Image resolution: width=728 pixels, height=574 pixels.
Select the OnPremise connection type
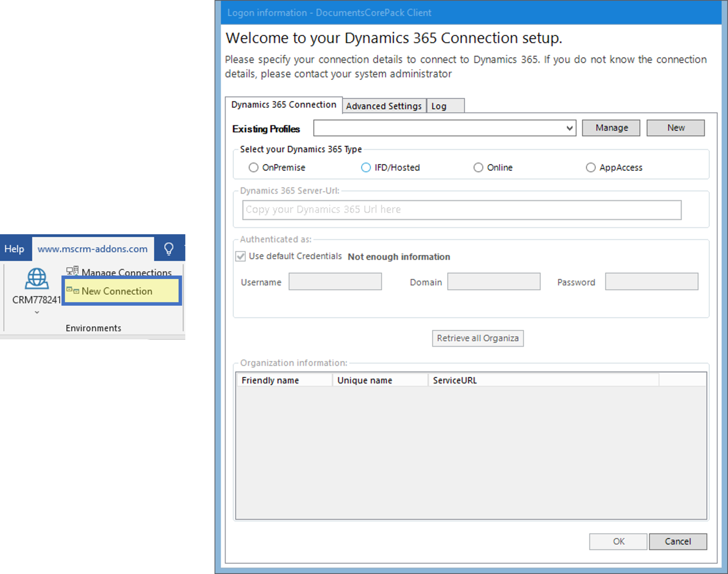(x=253, y=167)
